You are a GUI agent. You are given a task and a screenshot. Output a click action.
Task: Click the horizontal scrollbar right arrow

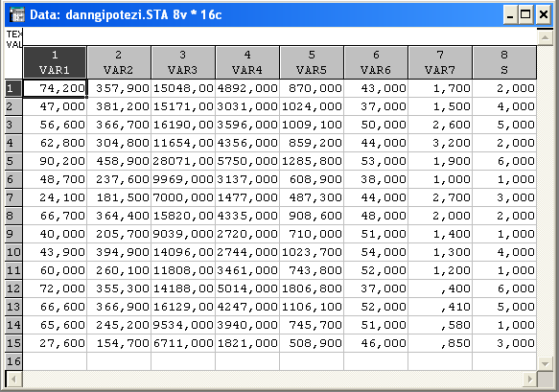(x=529, y=379)
